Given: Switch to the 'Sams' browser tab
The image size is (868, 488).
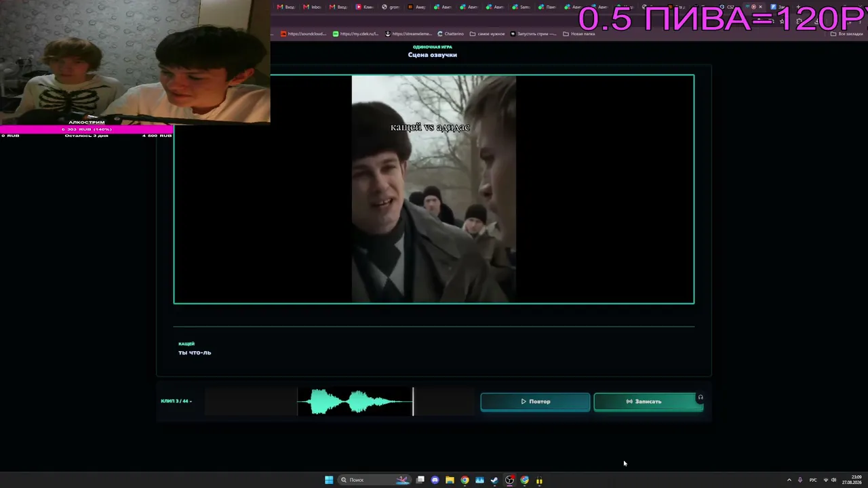Looking at the screenshot, I should (521, 7).
